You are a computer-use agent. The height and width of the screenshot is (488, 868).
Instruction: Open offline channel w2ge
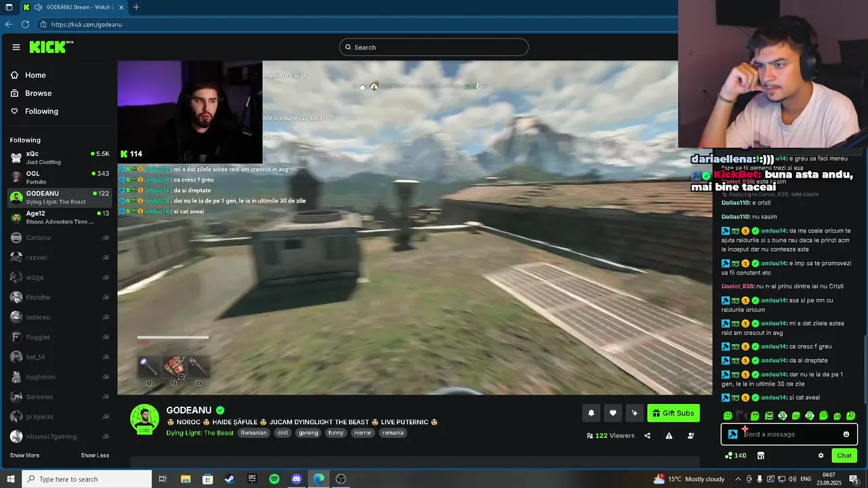[60, 277]
